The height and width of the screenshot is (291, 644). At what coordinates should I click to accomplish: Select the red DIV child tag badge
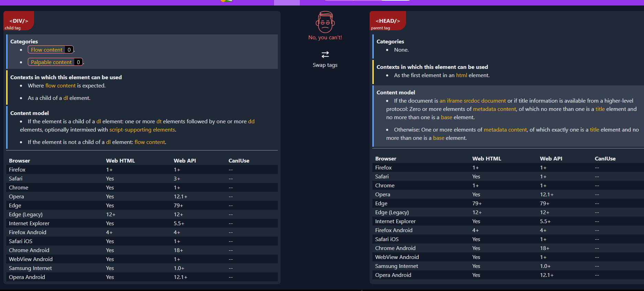tap(19, 21)
